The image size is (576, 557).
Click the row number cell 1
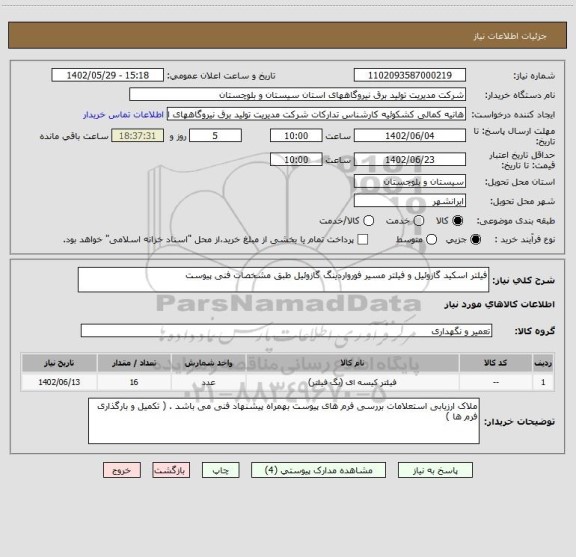[x=543, y=382]
